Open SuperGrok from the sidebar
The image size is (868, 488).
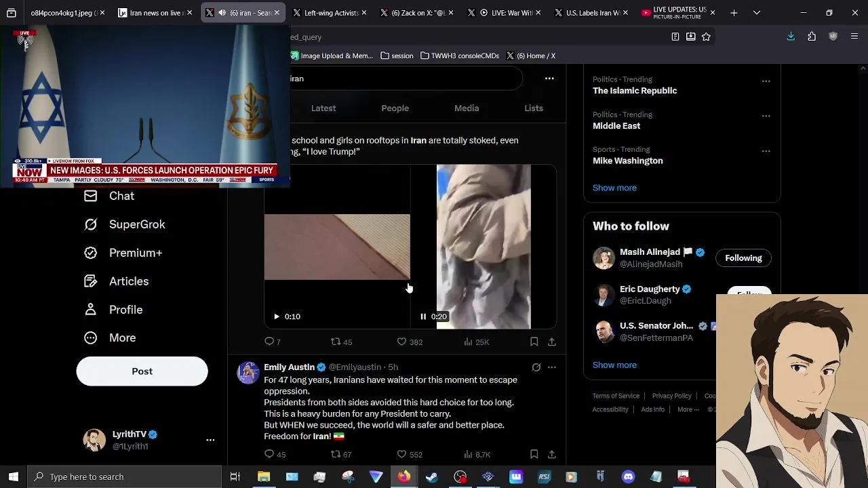click(x=124, y=224)
